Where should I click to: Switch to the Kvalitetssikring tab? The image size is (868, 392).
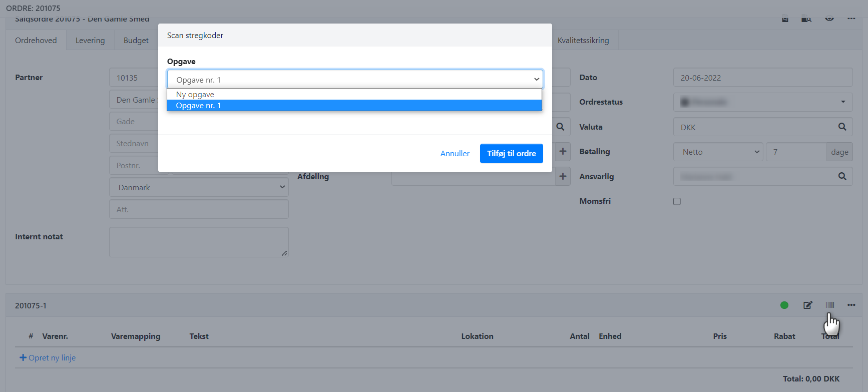coord(583,41)
